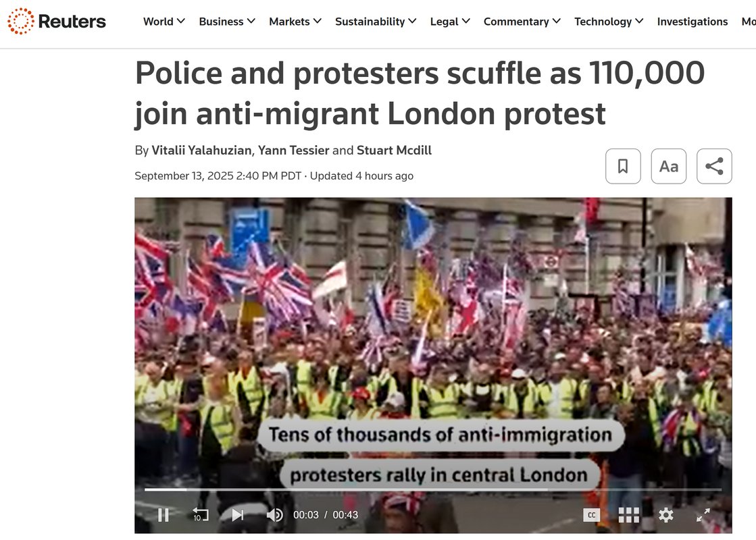The width and height of the screenshot is (756, 540).
Task: Enter fullscreen video mode
Action: 703,515
